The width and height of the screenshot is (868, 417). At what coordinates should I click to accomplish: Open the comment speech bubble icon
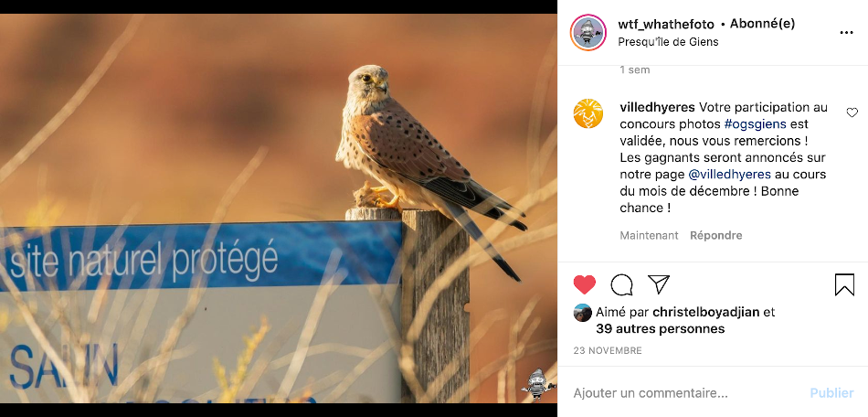pos(621,284)
